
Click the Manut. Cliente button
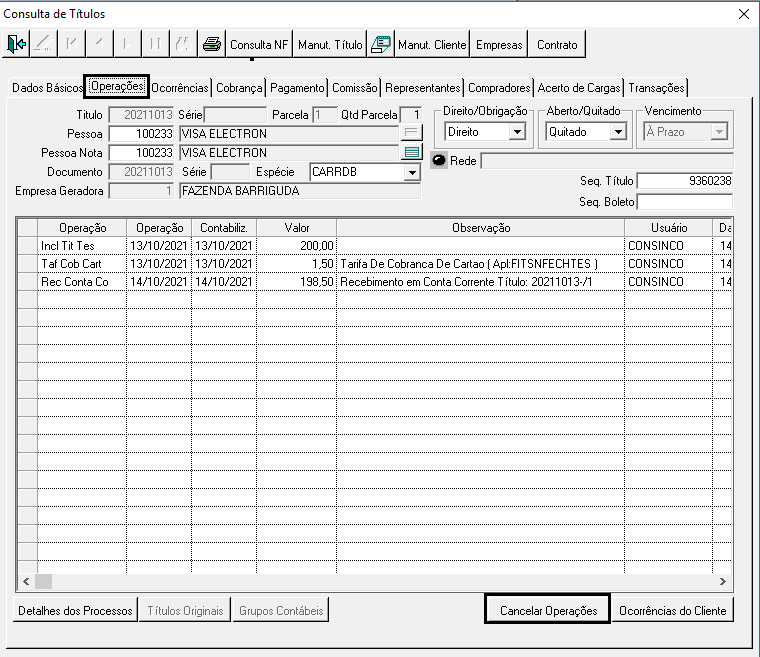click(432, 44)
